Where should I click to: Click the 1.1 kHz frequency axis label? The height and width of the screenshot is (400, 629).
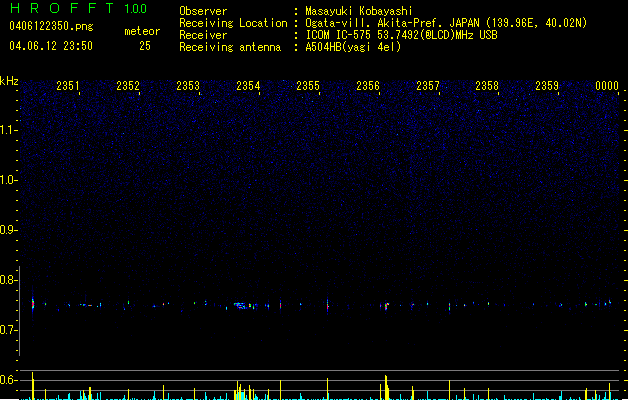click(8, 130)
